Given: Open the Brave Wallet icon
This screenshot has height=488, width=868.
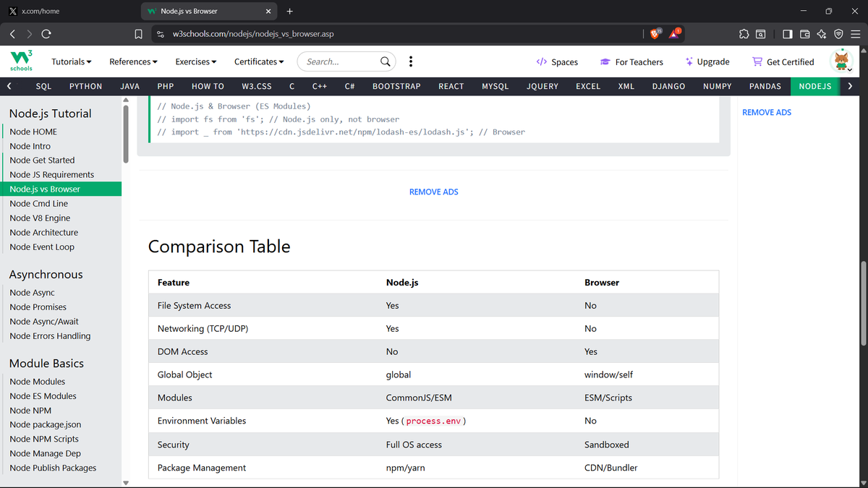Looking at the screenshot, I should point(804,34).
